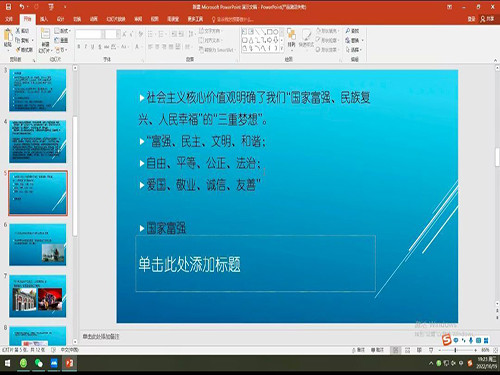Click the Find magnifier icon

tap(348, 31)
